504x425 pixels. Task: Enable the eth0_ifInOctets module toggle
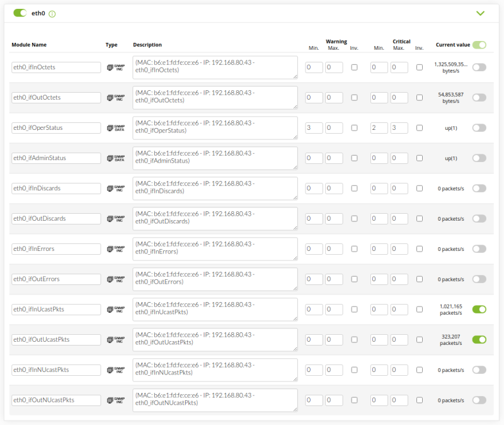click(479, 67)
